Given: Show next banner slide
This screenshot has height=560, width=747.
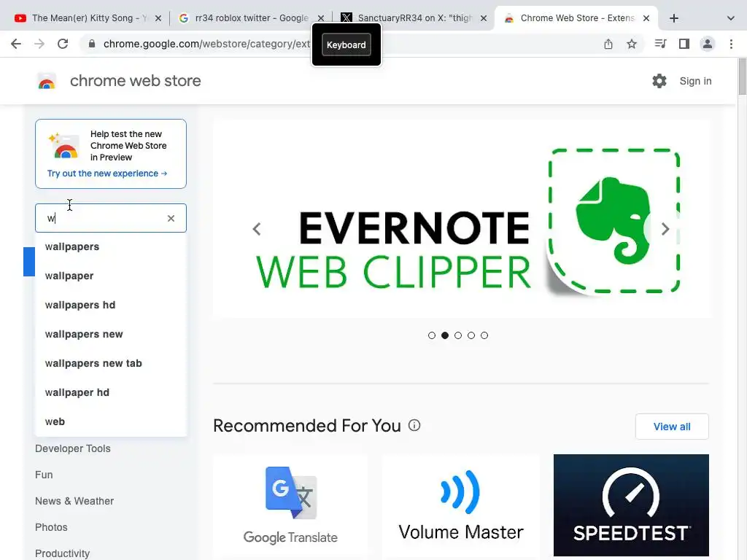Looking at the screenshot, I should point(665,229).
